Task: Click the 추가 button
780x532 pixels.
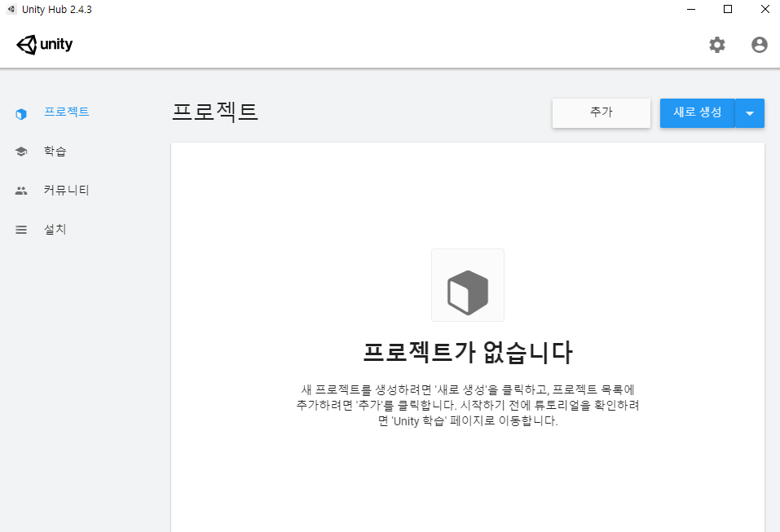Action: (x=602, y=113)
